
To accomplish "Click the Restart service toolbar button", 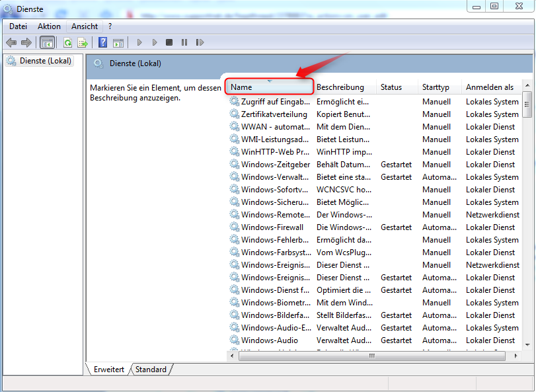I will click(199, 42).
